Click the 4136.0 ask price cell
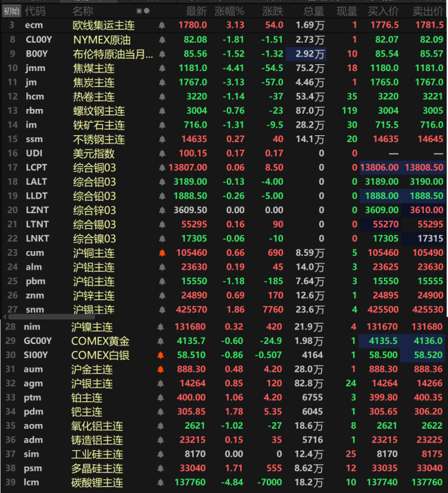This screenshot has height=493, width=448. point(423,341)
